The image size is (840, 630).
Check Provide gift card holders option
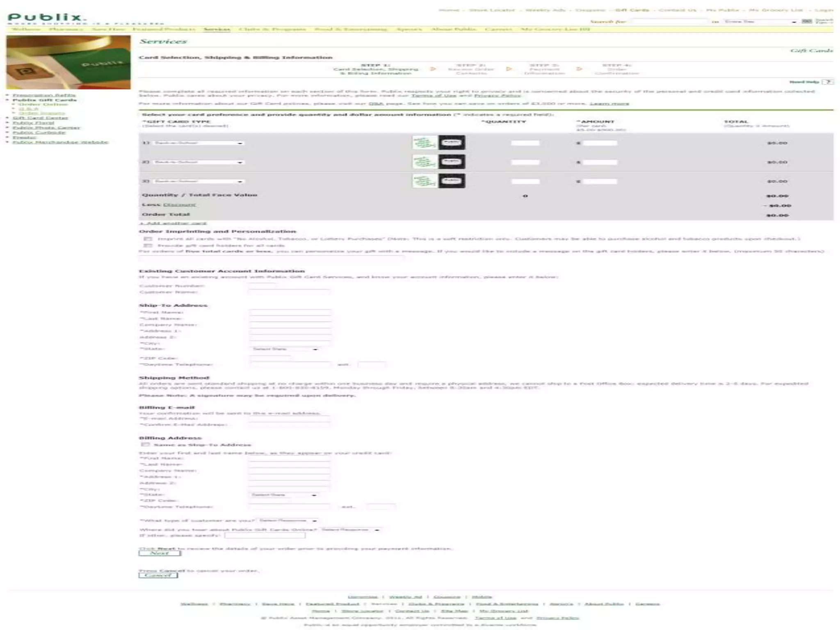pos(148,246)
